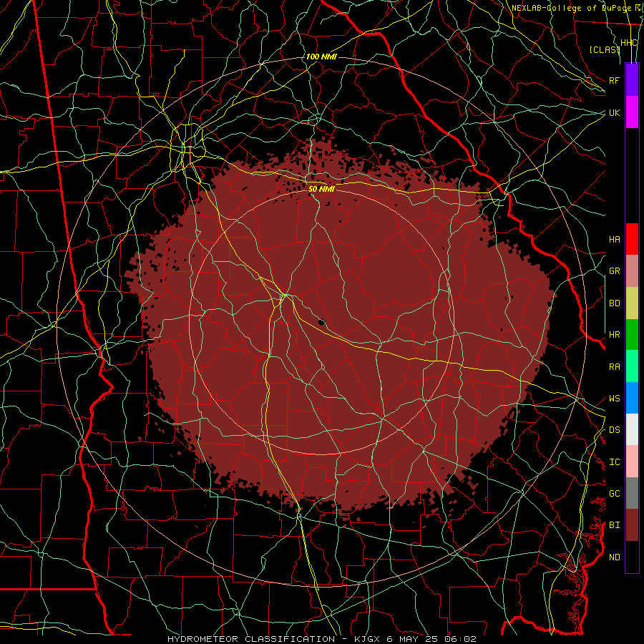
Task: Click the BD legend label
Action: coord(614,303)
